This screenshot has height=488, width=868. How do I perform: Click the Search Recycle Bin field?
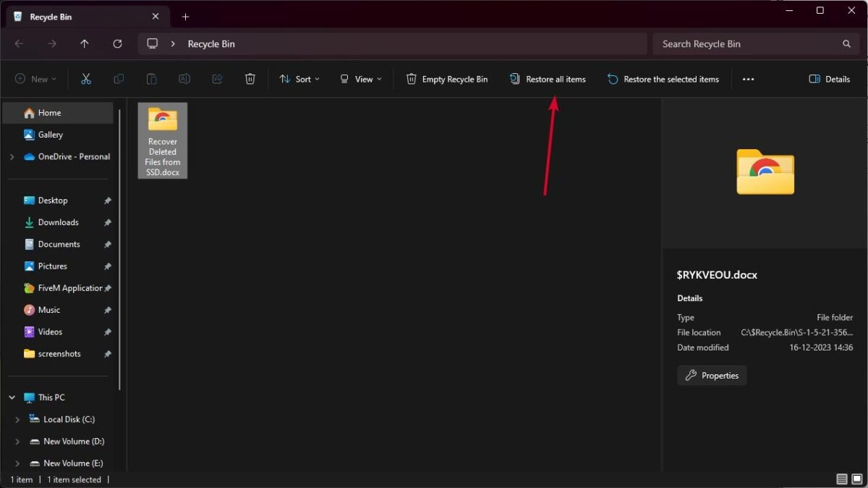(x=749, y=43)
